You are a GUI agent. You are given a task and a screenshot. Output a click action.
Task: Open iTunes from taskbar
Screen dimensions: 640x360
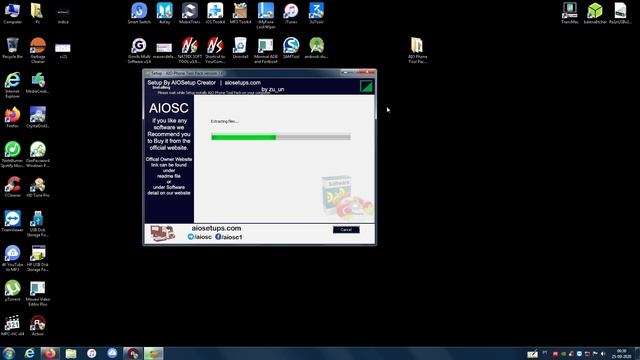[x=91, y=353]
